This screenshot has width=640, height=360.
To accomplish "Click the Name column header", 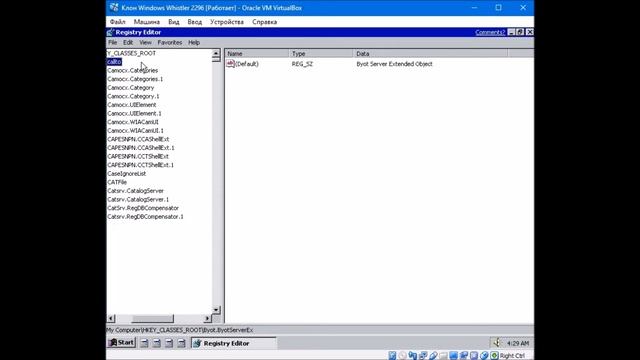I will (257, 53).
